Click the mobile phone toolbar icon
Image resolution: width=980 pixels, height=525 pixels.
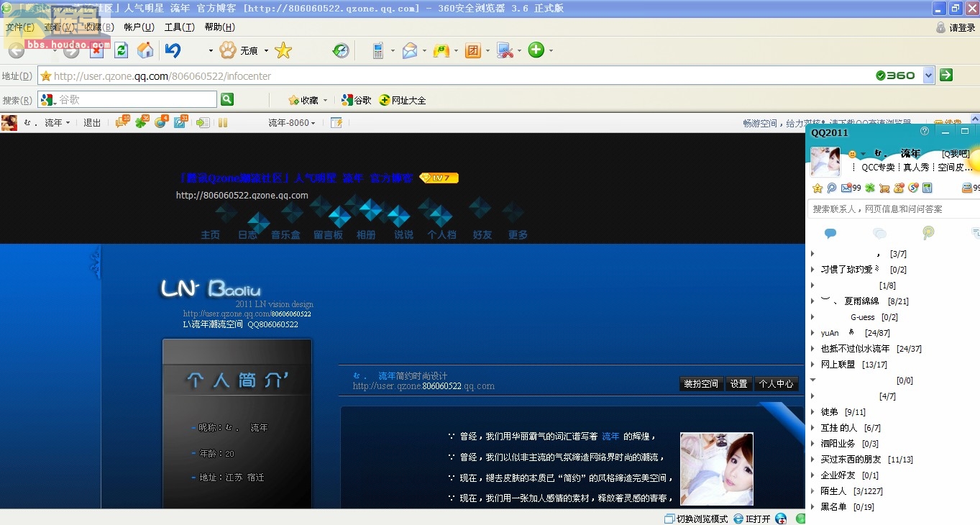377,50
